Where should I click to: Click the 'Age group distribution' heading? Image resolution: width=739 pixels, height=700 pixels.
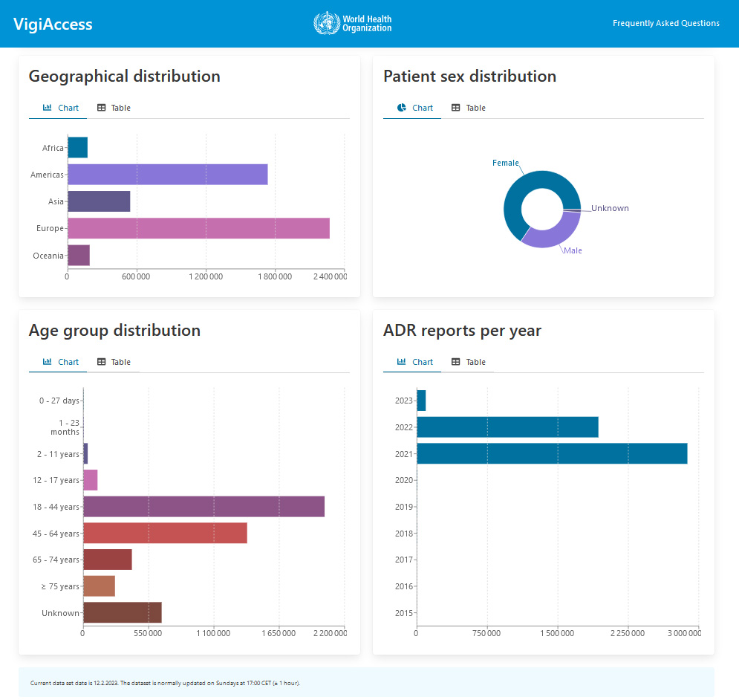pos(114,331)
